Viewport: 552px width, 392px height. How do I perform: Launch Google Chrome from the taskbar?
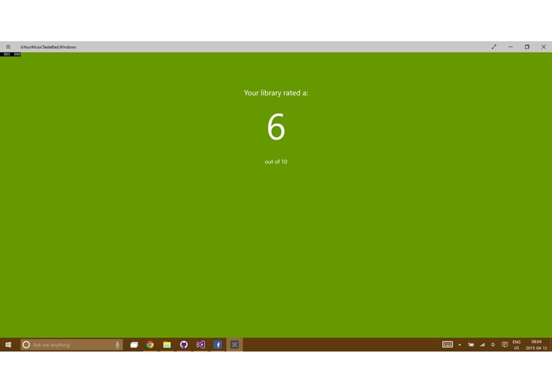150,345
